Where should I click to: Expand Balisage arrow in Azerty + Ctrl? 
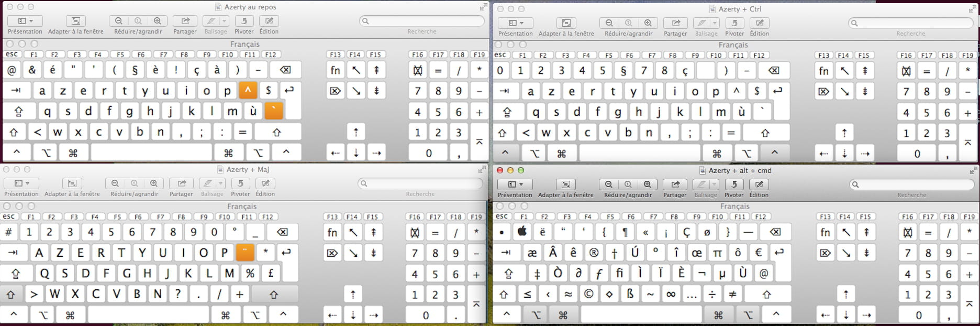click(x=715, y=23)
